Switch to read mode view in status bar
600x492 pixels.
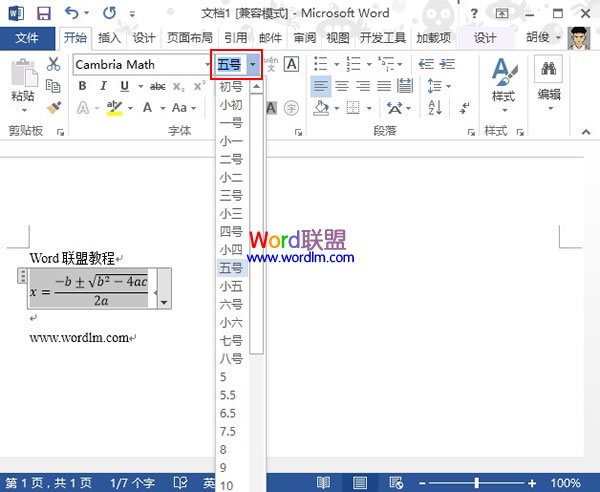(x=324, y=483)
